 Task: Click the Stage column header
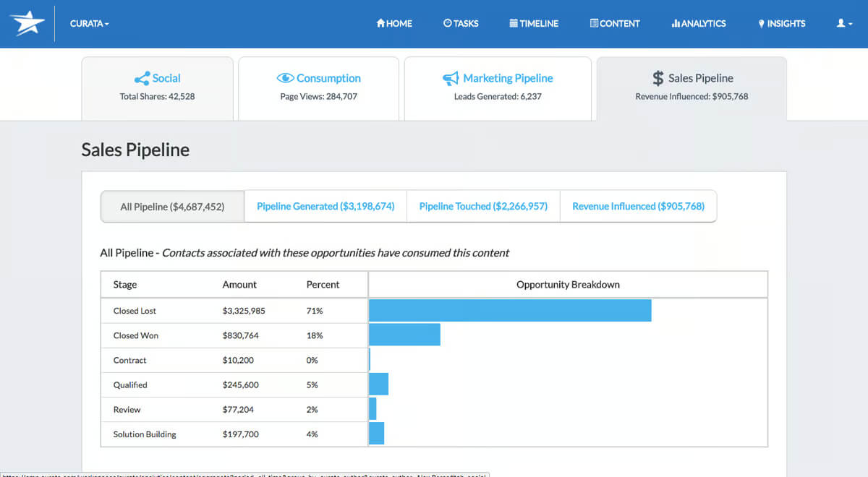pos(125,284)
